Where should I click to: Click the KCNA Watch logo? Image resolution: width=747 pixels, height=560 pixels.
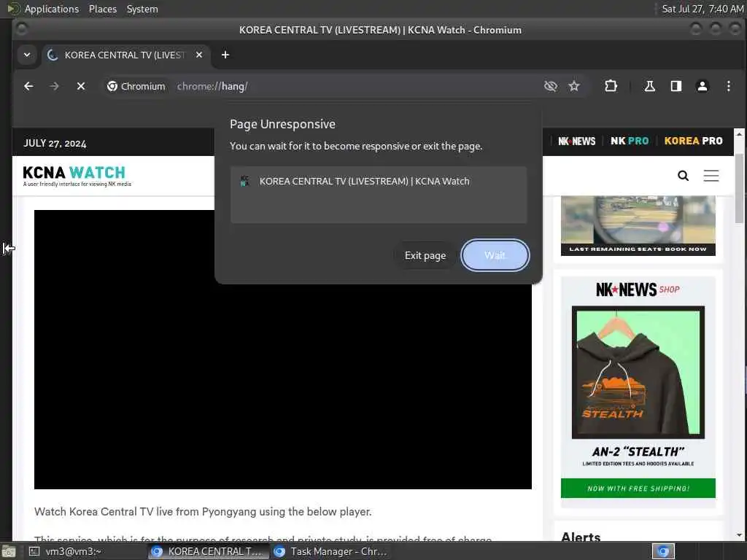coord(77,176)
